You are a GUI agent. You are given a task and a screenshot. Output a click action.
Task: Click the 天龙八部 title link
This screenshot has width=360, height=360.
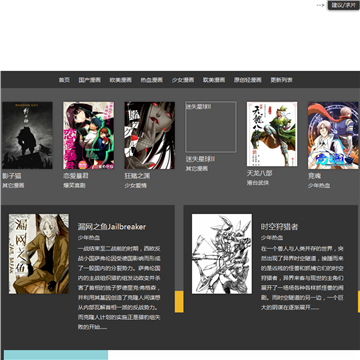260,173
